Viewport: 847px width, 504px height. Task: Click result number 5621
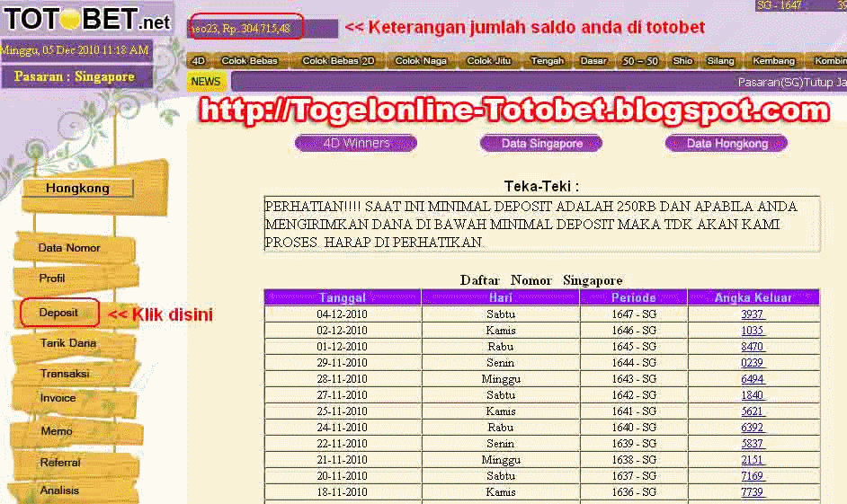[x=753, y=411]
